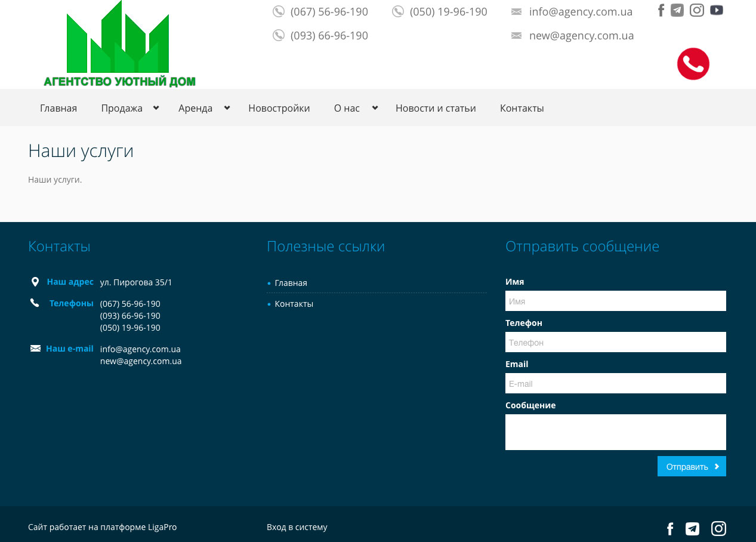The image size is (756, 542).
Task: Click the Главная link under Полезные ссылки
Action: 291,283
